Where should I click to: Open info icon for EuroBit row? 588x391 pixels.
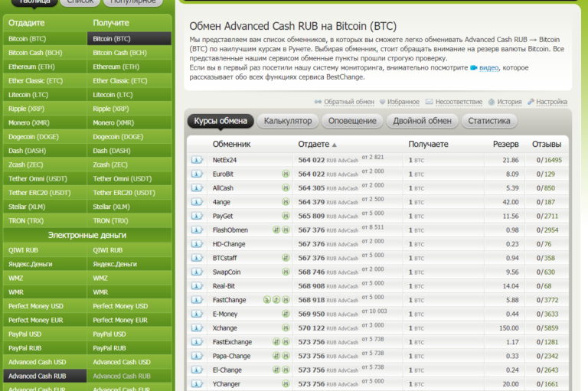pyautogui.click(x=197, y=174)
